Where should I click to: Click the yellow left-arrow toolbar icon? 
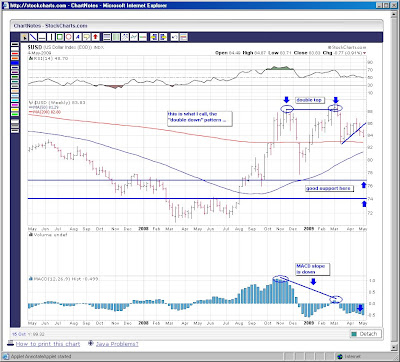click(154, 37)
